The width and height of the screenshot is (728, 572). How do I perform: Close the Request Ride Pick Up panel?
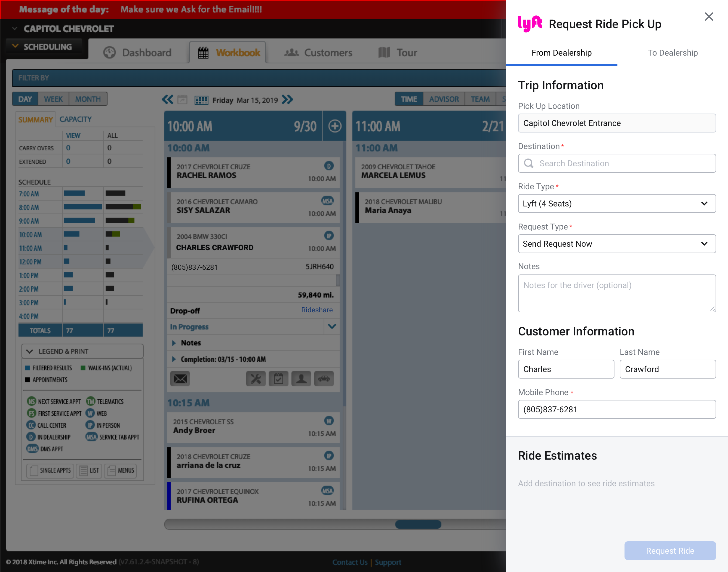708,17
